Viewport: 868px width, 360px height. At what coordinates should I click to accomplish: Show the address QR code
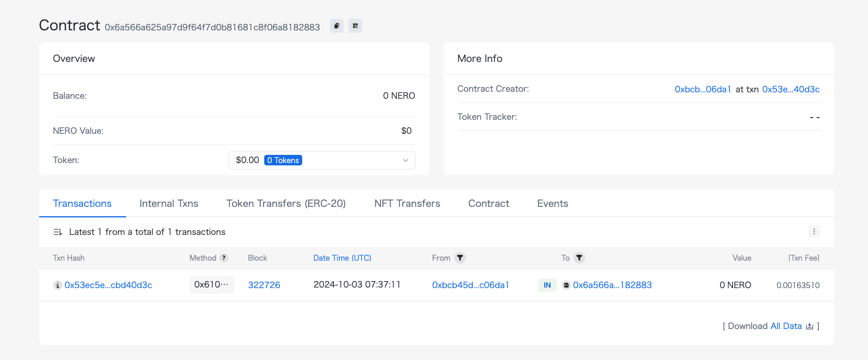355,26
